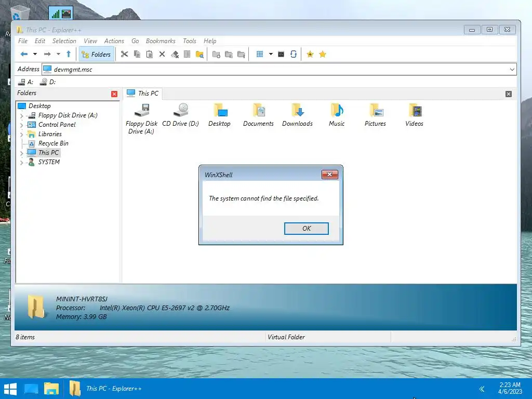The width and height of the screenshot is (532, 399).
Task: Click the Views grid icon
Action: pos(260,54)
